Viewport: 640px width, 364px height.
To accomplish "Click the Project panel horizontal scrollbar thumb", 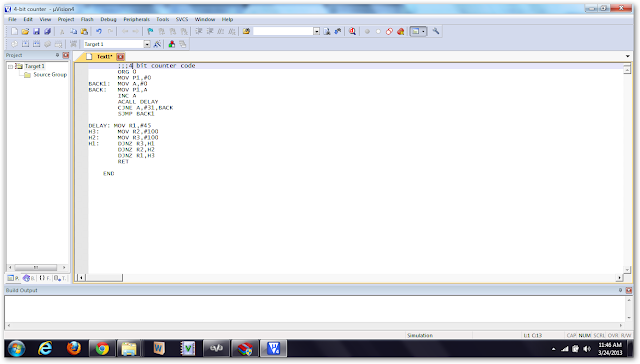I will [36, 267].
